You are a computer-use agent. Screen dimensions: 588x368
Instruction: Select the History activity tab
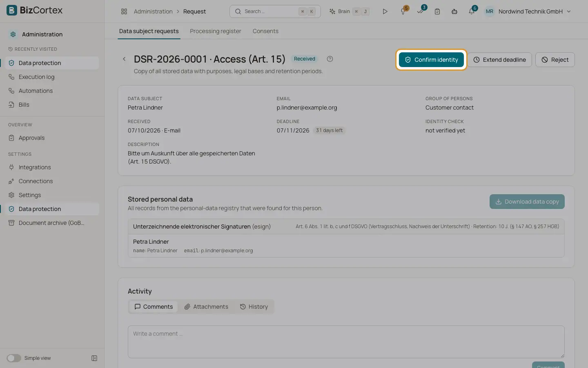[x=254, y=307]
